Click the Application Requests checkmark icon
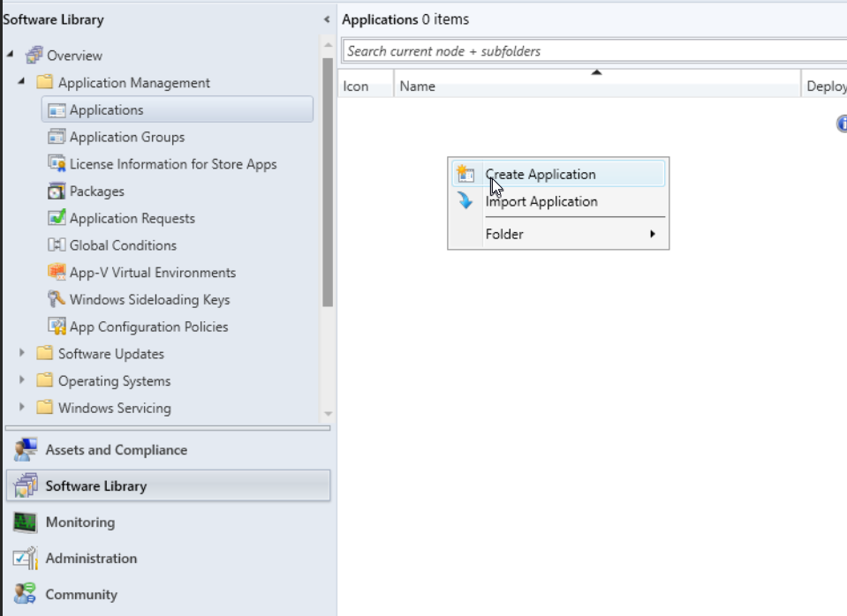Screen dimensions: 847x616 point(57,218)
